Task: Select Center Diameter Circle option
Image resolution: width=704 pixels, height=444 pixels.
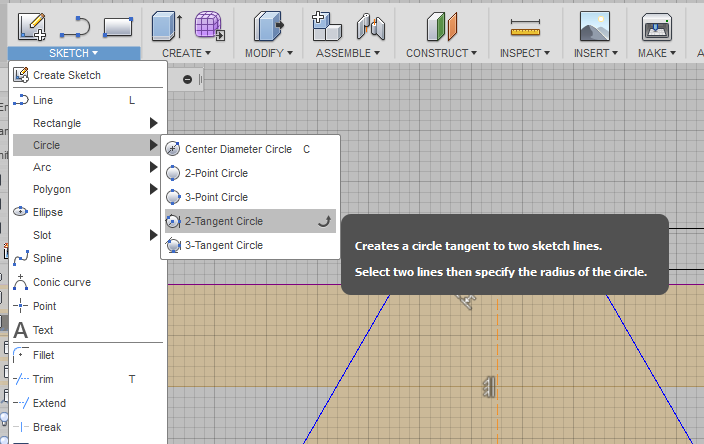Action: (238, 149)
